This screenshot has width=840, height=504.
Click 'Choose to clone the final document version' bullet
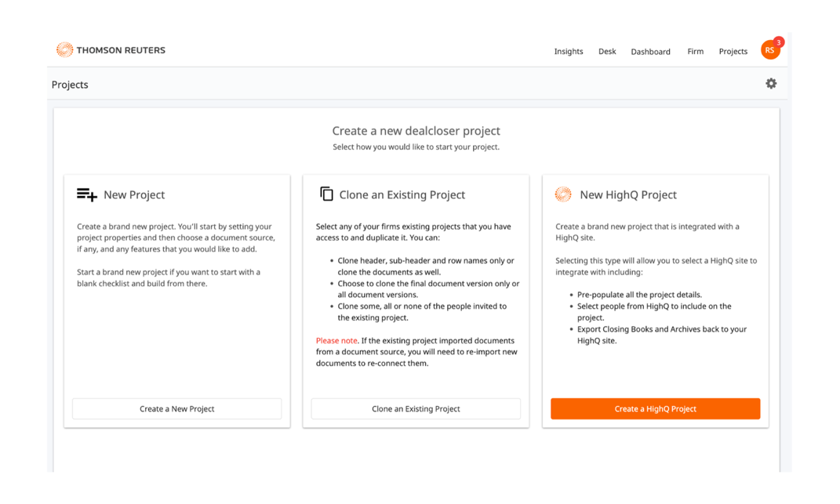point(428,289)
